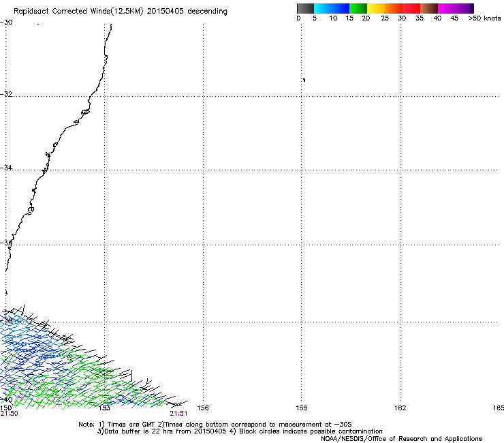Choose the orange 25-30 knots color segment
The height and width of the screenshot is (443, 504).
[394, 8]
